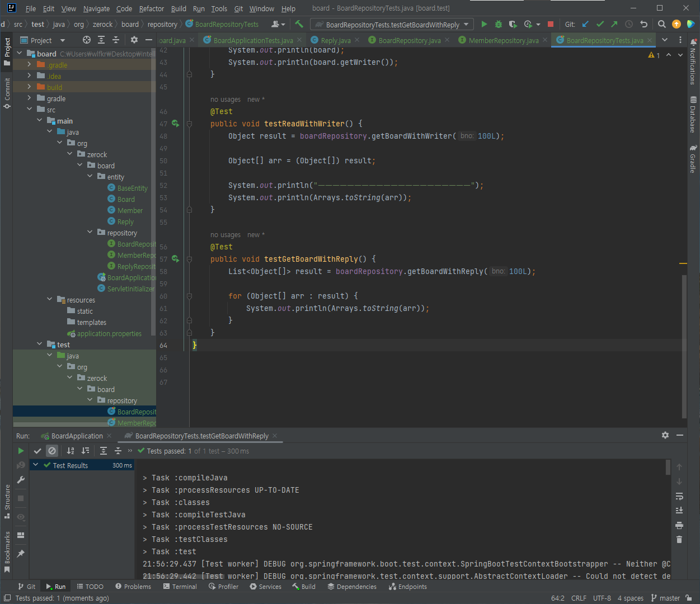The image size is (700, 604).
Task: Open Project panel gear options
Action: pyautogui.click(x=134, y=40)
